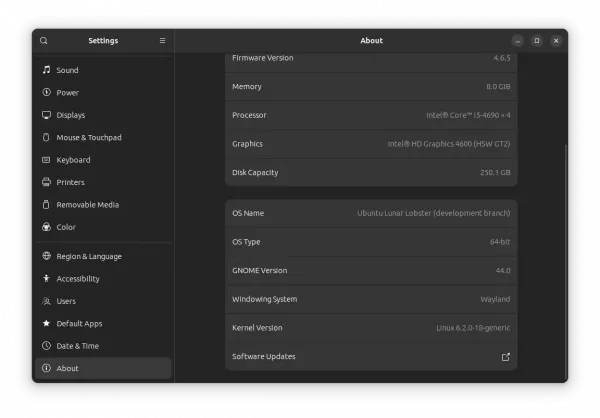This screenshot has width=600, height=418.
Task: Click the About info icon
Action: coord(46,368)
